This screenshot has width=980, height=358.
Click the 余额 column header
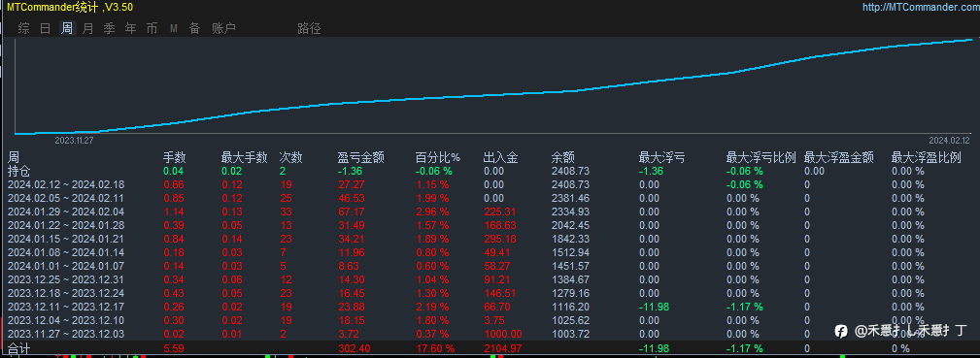coord(563,157)
